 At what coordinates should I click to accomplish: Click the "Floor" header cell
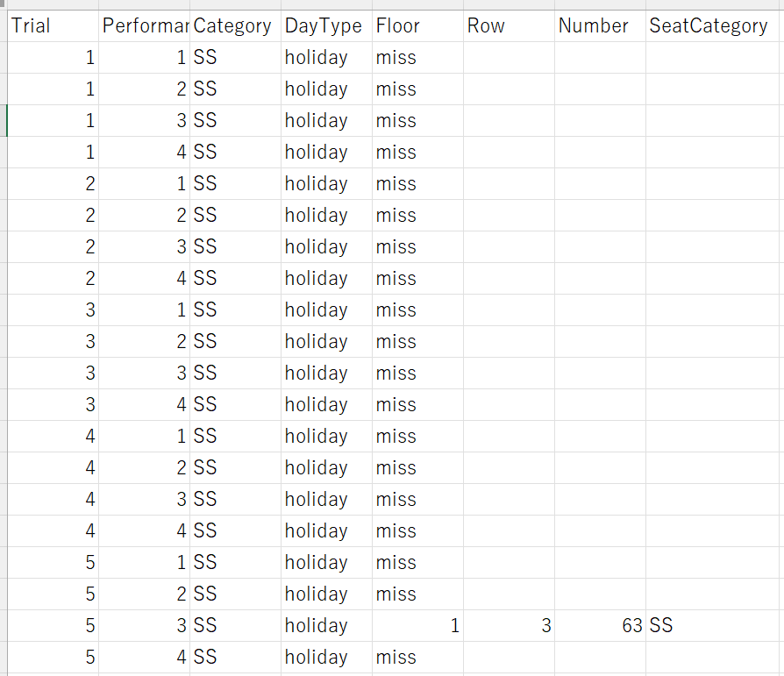point(417,26)
